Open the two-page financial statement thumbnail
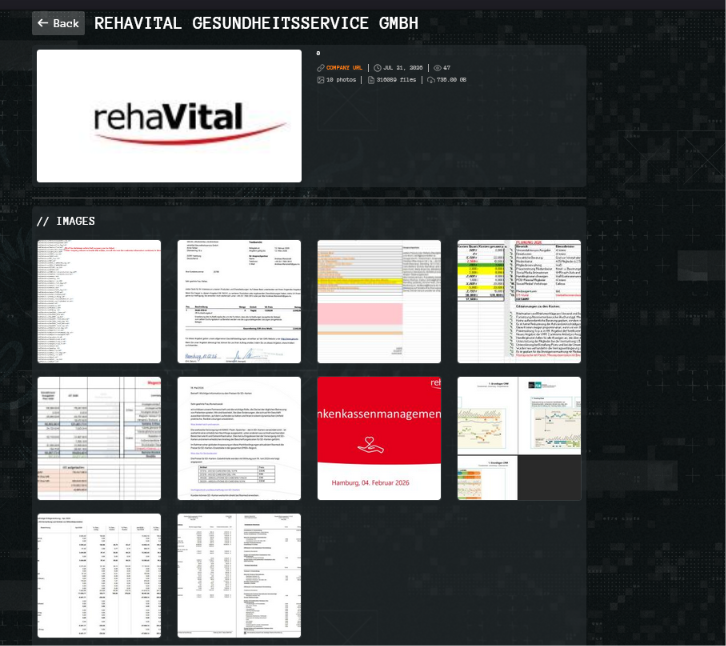 click(239, 576)
